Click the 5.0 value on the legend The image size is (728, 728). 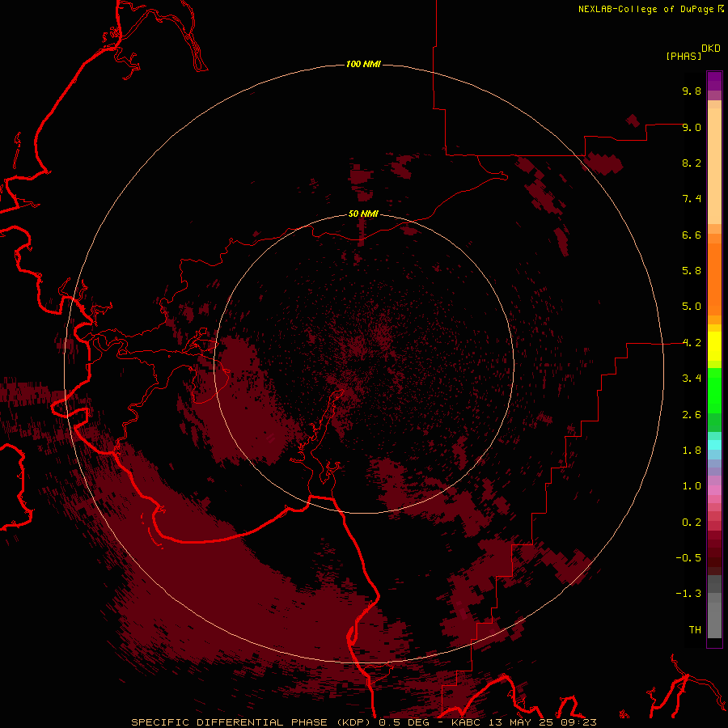[692, 307]
